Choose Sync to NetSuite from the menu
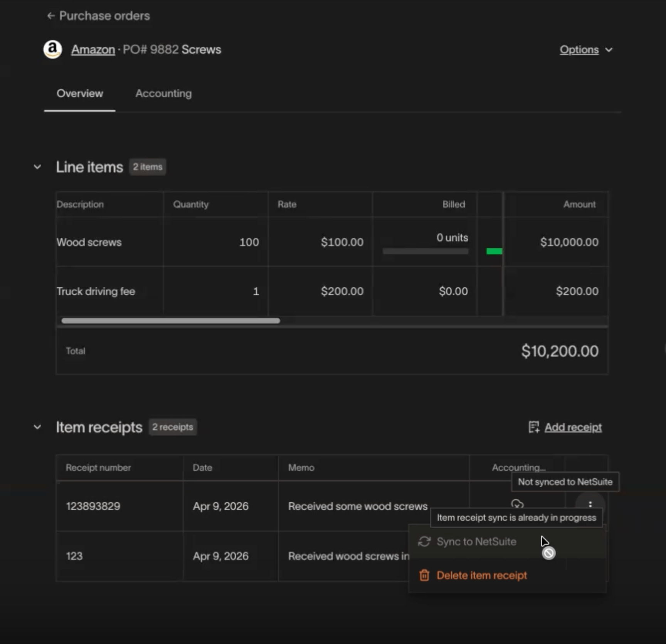This screenshot has height=644, width=666. point(507,542)
